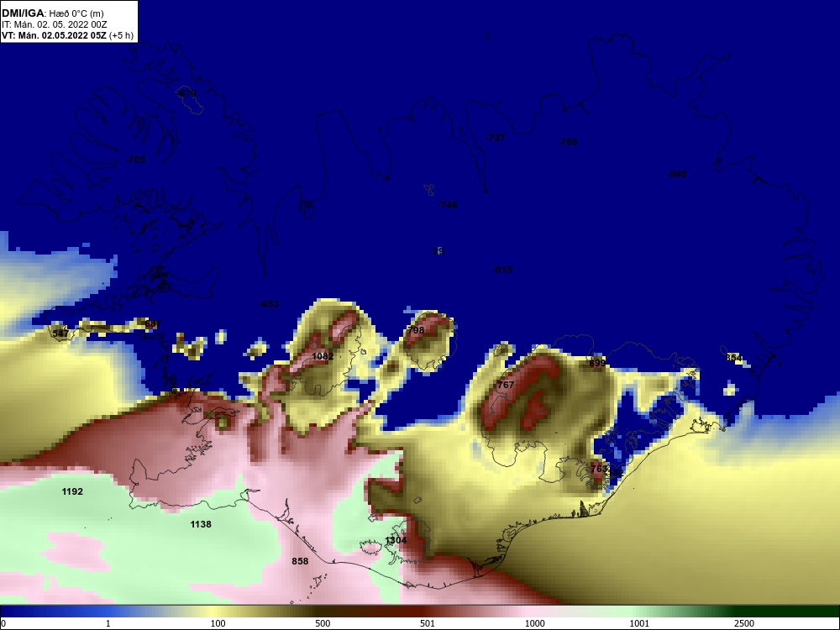
Task: Click the map value '699'
Action: [x=597, y=363]
